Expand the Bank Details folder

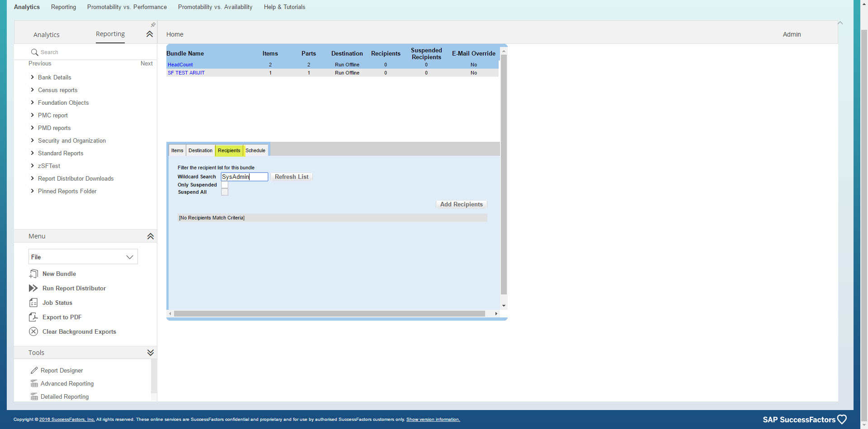32,77
